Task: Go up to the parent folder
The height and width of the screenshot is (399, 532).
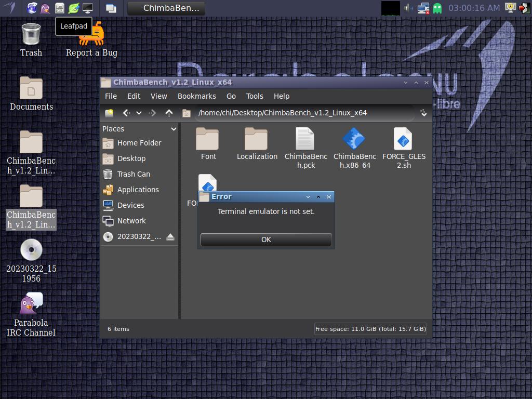Action: 169,113
